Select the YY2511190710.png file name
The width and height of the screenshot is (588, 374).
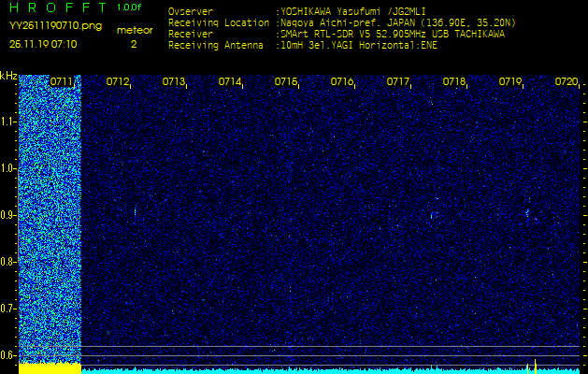tap(55, 26)
